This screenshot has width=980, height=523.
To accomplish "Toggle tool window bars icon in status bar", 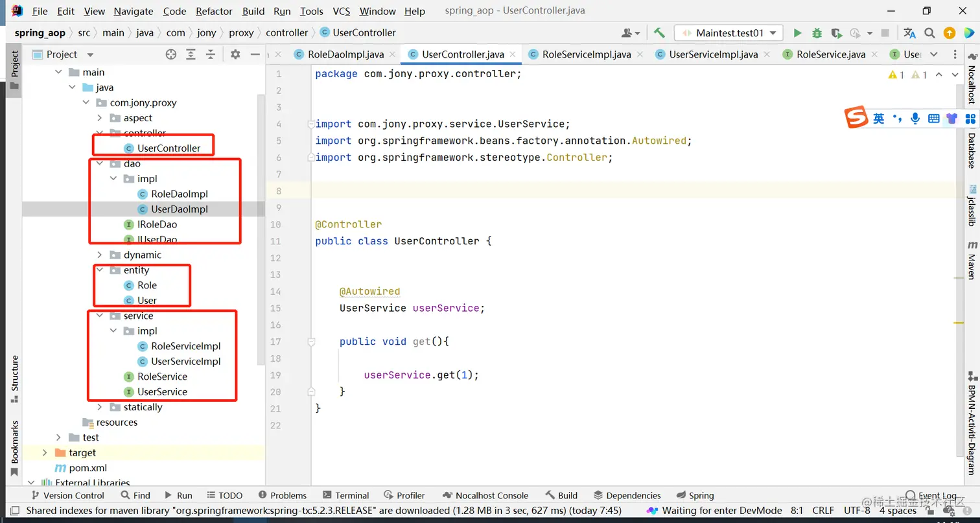I will [14, 511].
